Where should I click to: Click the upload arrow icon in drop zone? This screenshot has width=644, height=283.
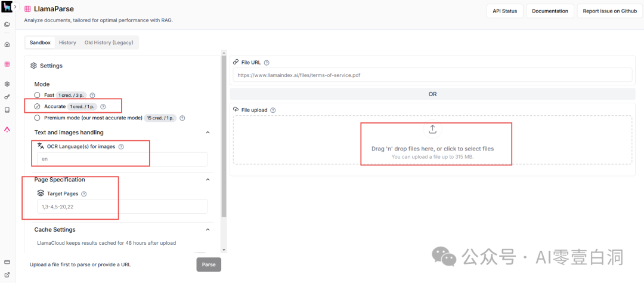click(432, 130)
